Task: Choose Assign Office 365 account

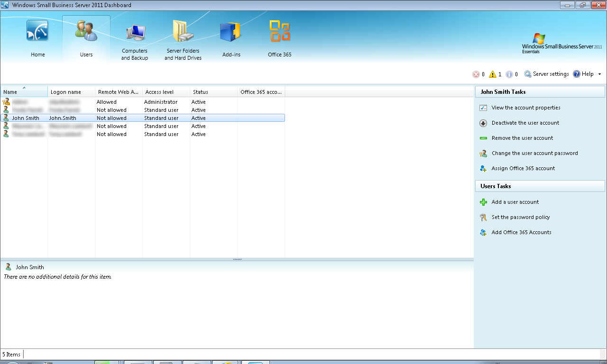Action: [x=524, y=169]
